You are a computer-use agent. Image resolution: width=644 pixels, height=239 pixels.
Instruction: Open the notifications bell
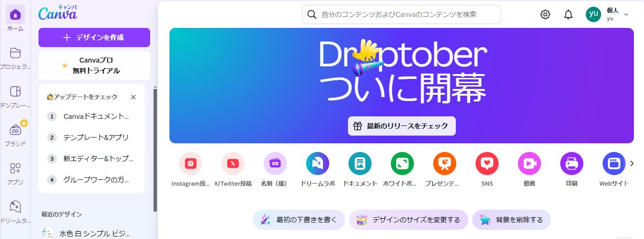point(568,14)
